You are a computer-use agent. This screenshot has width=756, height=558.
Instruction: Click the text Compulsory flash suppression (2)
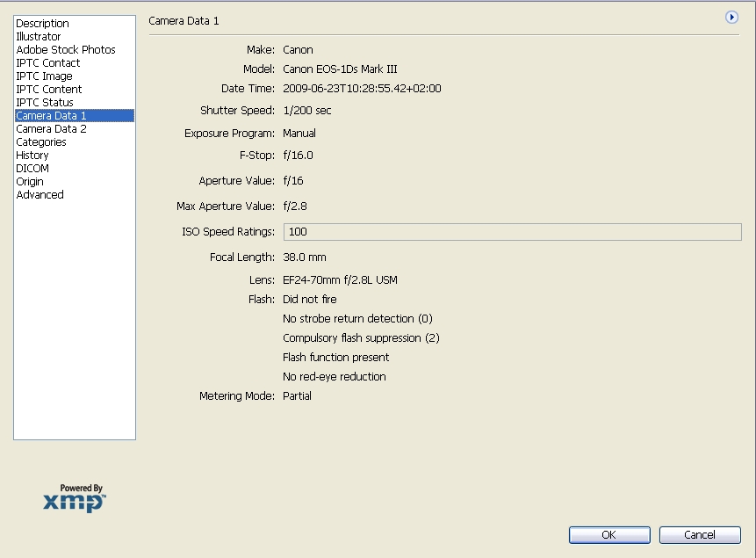pos(361,338)
